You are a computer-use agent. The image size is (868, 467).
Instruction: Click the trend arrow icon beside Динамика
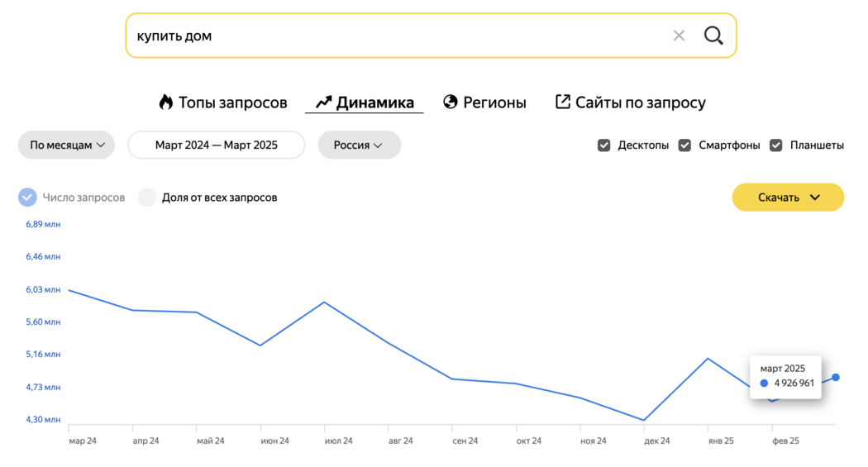(323, 102)
